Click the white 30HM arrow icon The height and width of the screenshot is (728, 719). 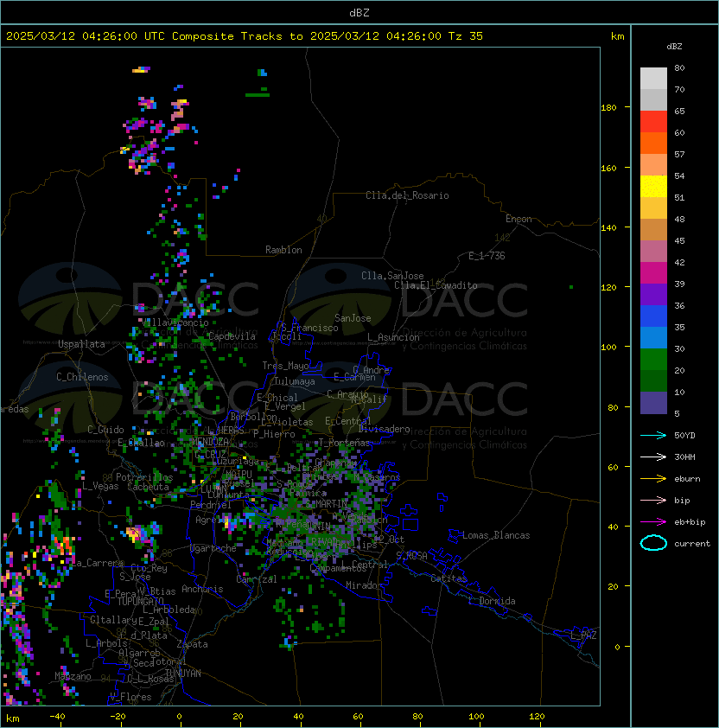point(653,457)
